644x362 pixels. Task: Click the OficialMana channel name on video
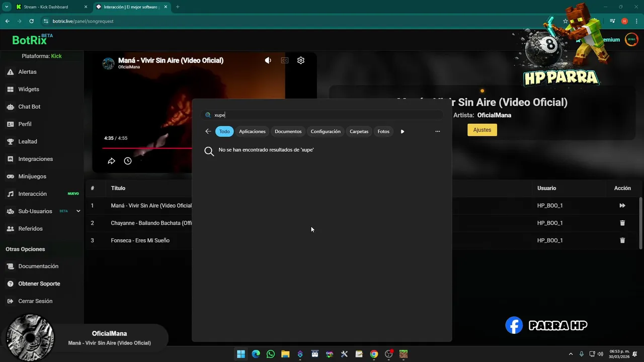coord(129,67)
